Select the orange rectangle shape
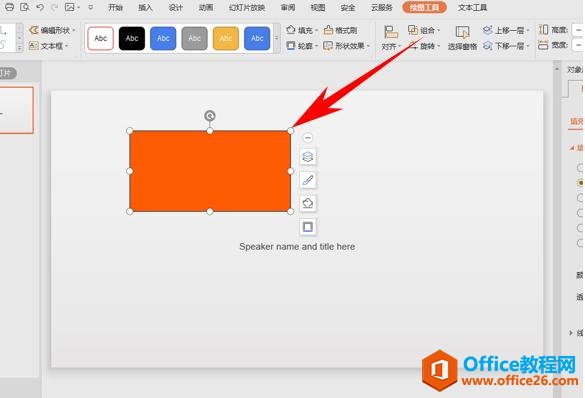The height and width of the screenshot is (398, 585). pyautogui.click(x=210, y=171)
